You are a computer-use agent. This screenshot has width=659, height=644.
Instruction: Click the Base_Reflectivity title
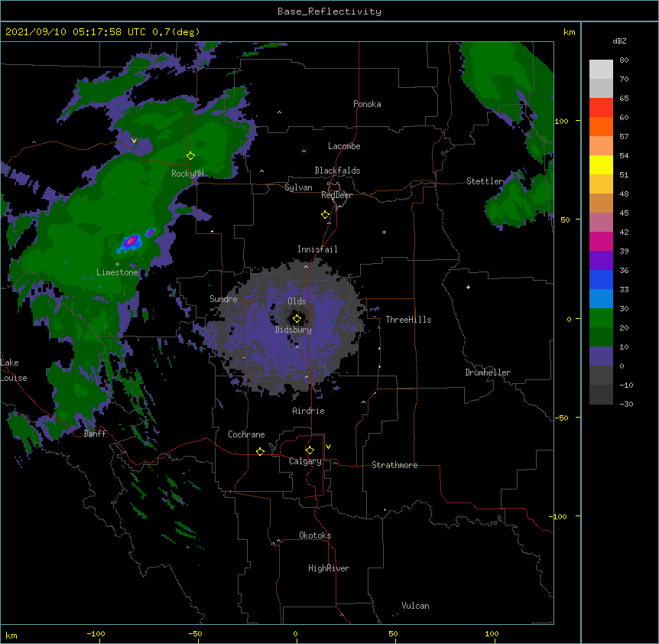tap(329, 11)
